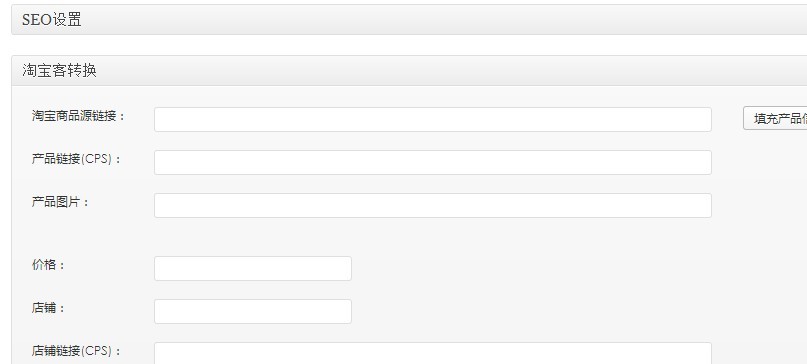Collapse the 淘宝客转换 panel header
Viewport: 807px width, 364px height.
(x=409, y=71)
